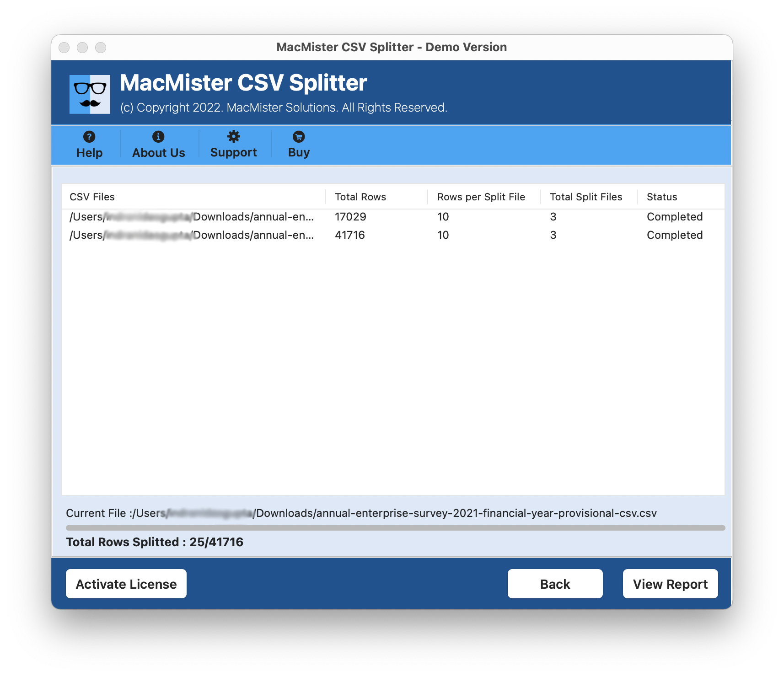The height and width of the screenshot is (677, 784).
Task: Click the window minimize button
Action: [x=82, y=48]
